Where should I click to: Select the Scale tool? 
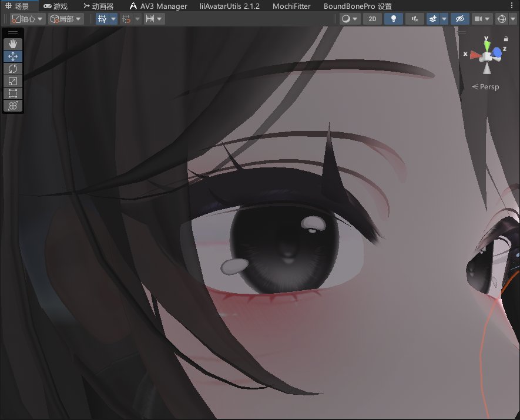click(13, 81)
